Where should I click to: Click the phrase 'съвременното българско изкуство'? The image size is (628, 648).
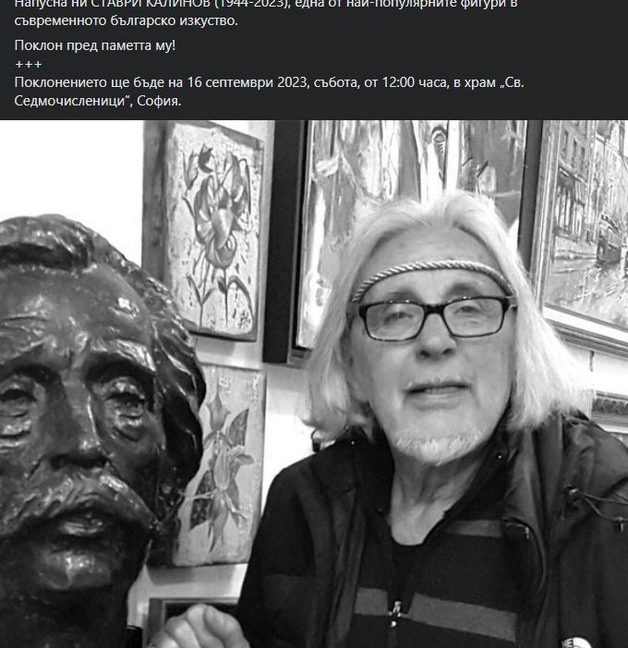tap(125, 21)
